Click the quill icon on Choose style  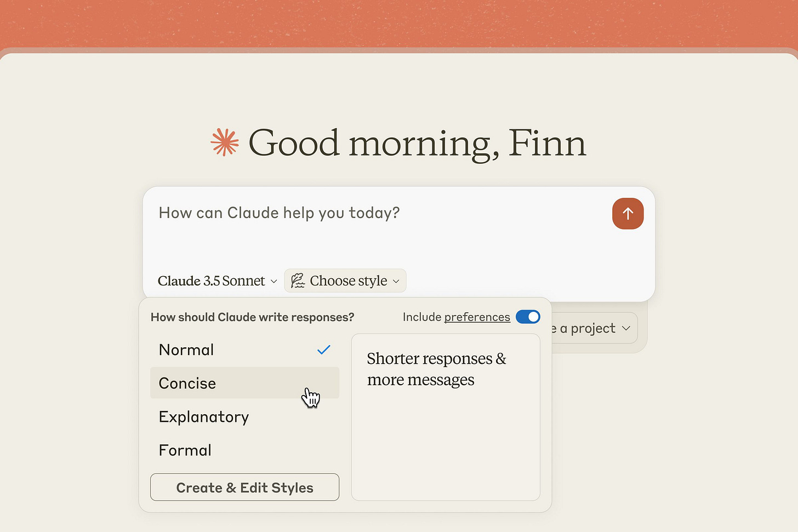(x=298, y=281)
